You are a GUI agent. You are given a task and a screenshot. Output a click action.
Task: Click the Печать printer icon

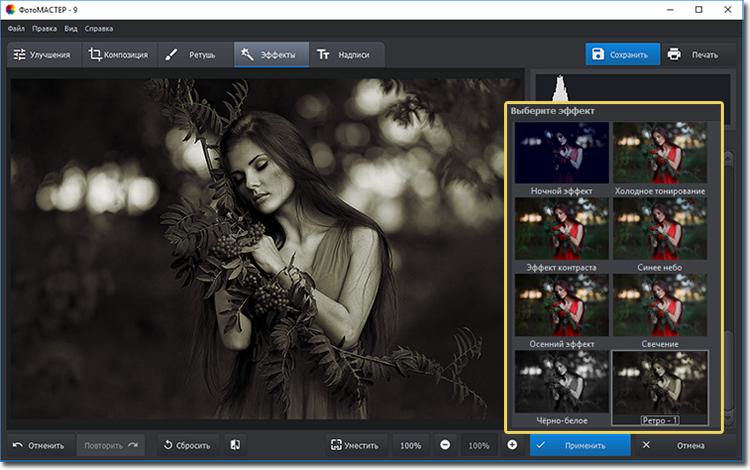[x=674, y=54]
